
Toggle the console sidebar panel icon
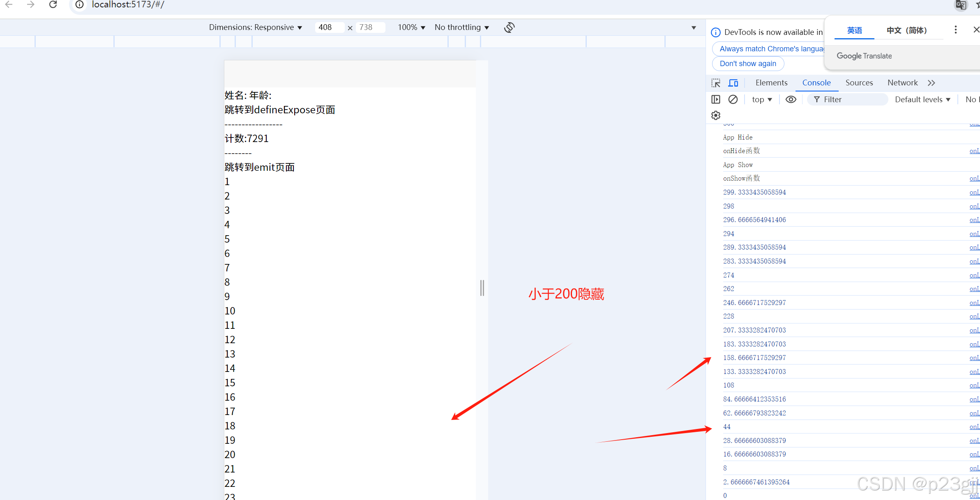point(716,99)
